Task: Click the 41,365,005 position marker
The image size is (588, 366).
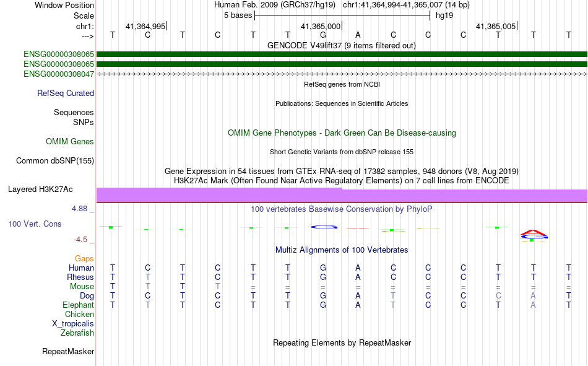Action: click(x=496, y=26)
